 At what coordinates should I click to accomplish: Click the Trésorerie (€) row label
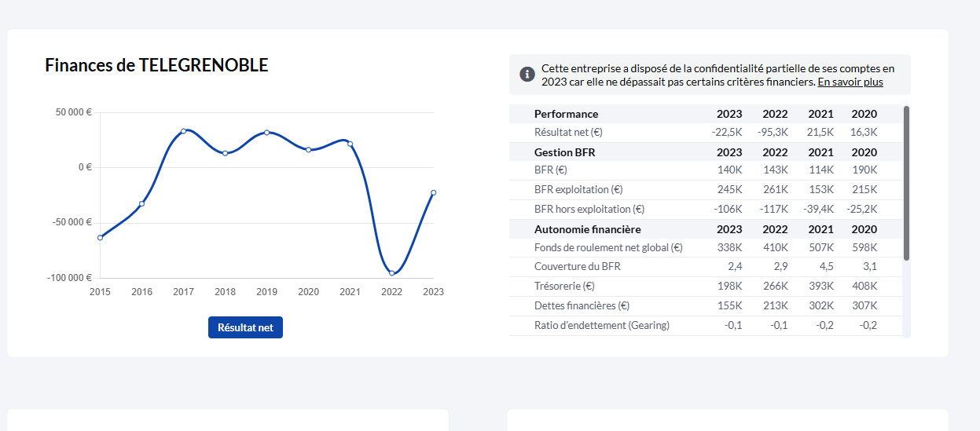564,287
